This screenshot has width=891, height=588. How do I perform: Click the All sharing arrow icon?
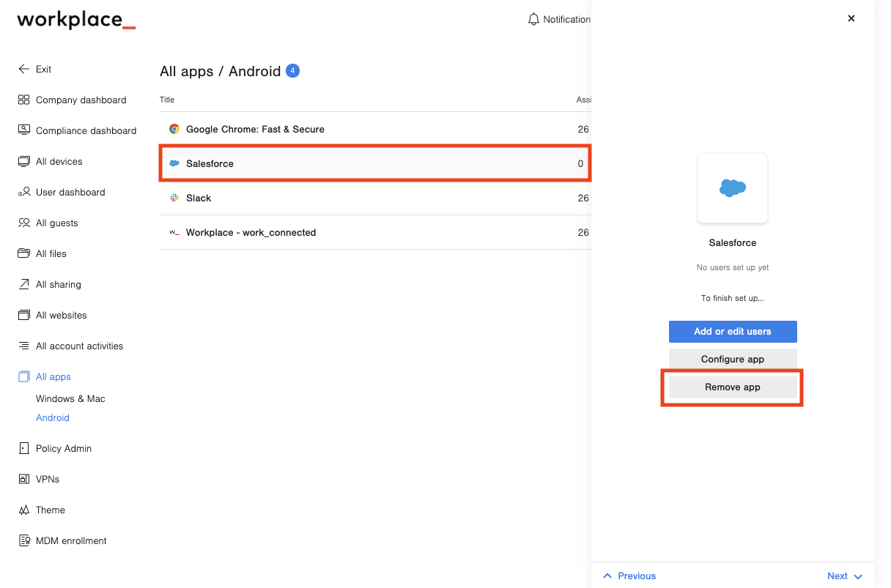[23, 284]
